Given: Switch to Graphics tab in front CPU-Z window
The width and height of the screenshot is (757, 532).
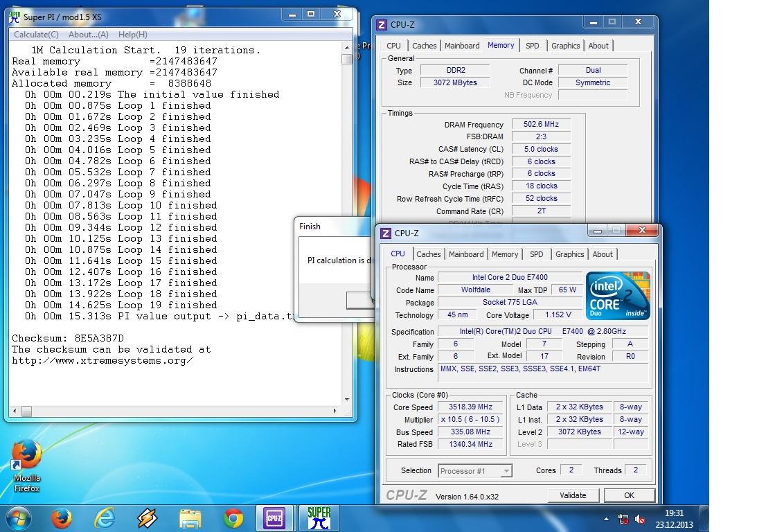Looking at the screenshot, I should (x=570, y=254).
